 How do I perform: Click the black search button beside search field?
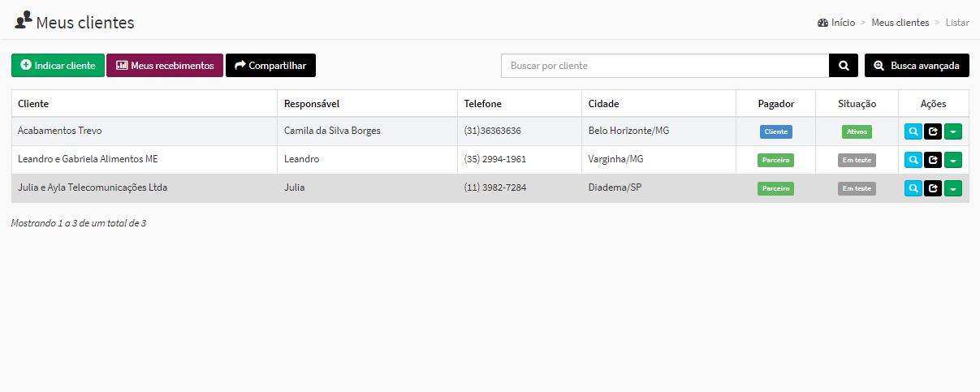(844, 66)
